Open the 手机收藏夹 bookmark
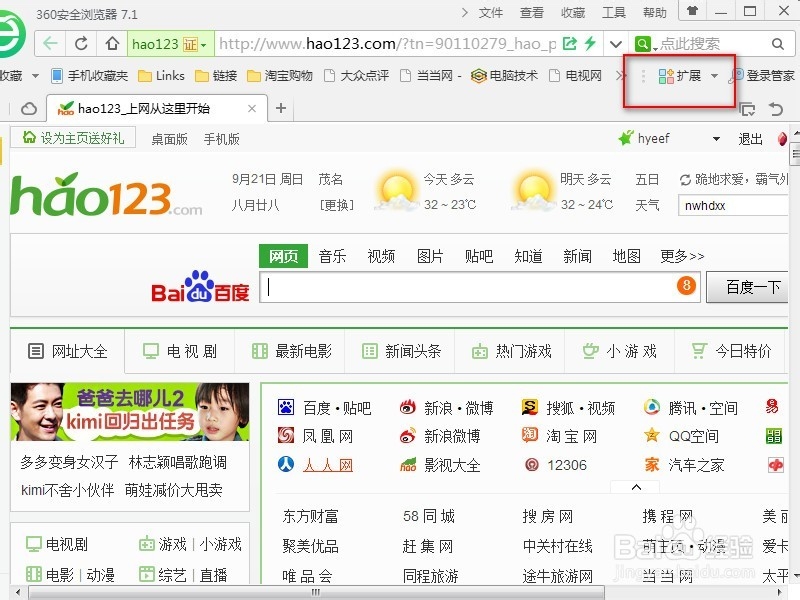The width and height of the screenshot is (800, 600). pos(89,76)
